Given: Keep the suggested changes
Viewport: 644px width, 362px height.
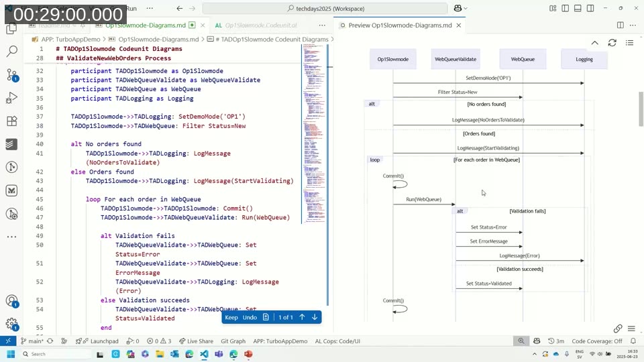Looking at the screenshot, I should pos(231,317).
